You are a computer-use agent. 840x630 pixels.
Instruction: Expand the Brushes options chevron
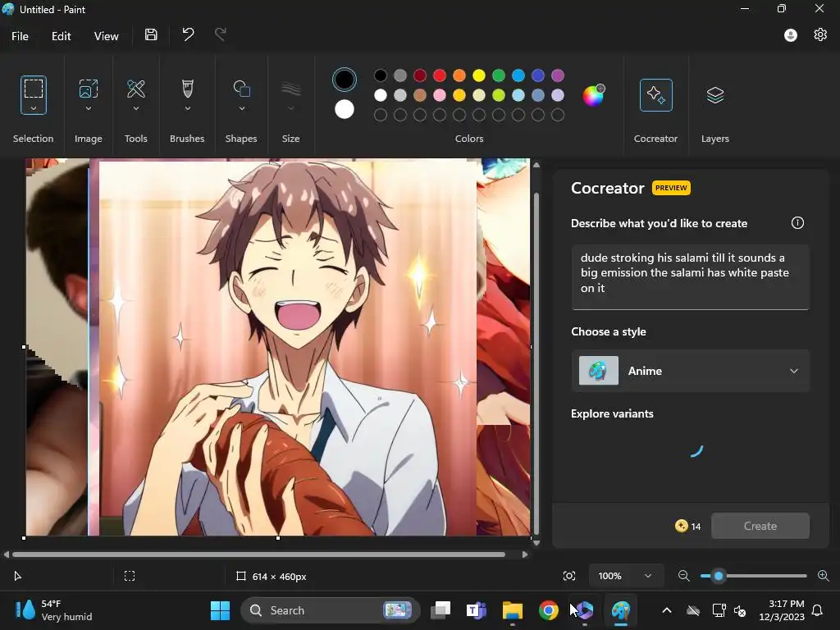(x=188, y=108)
